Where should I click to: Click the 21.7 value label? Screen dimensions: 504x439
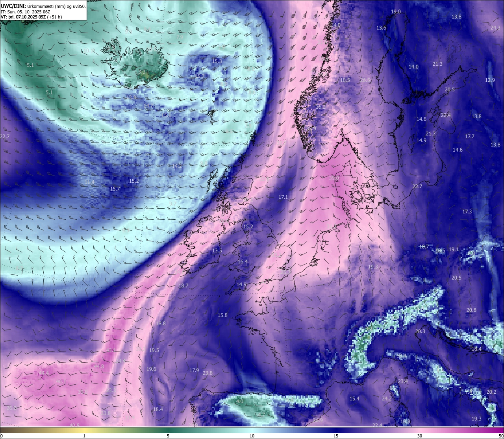coord(431,133)
